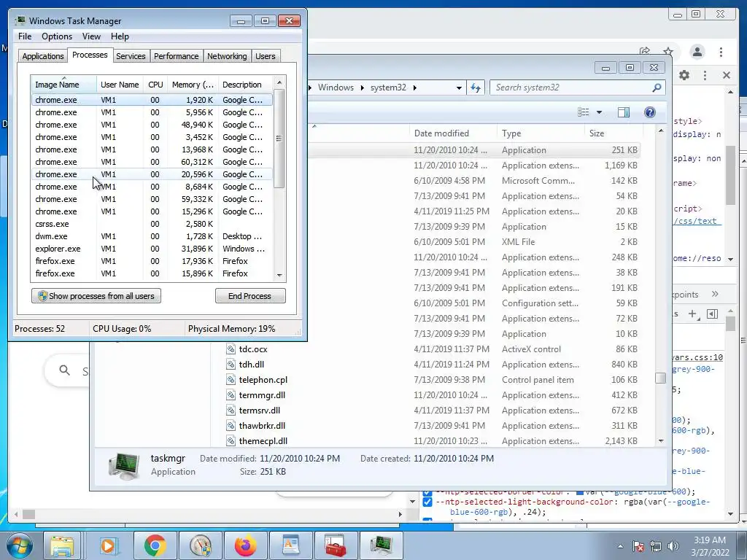Expand the arrow after system32 in breadcrumb

pyautogui.click(x=415, y=87)
